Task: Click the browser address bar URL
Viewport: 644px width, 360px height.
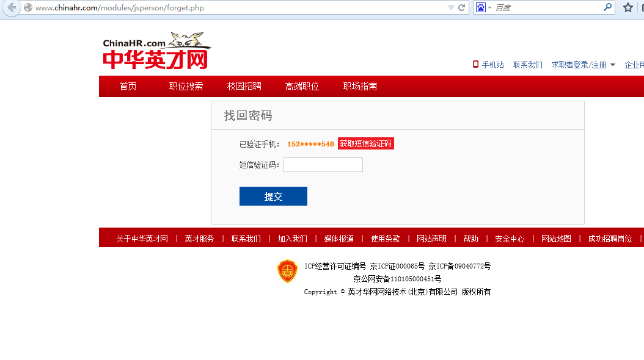Action: click(120, 7)
